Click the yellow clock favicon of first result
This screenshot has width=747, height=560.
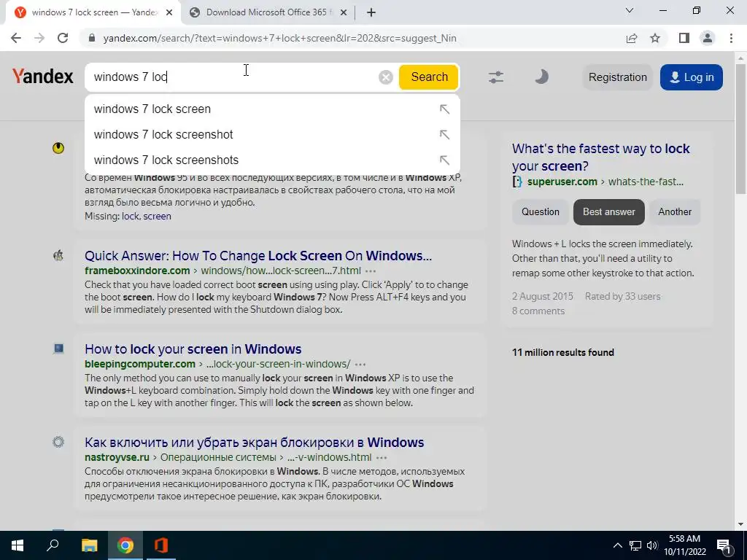click(58, 148)
